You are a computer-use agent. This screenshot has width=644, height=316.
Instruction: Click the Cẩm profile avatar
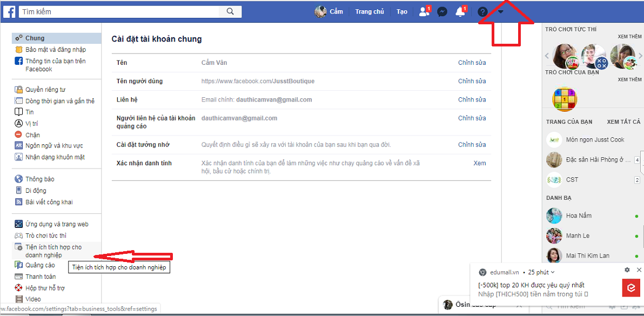click(320, 11)
